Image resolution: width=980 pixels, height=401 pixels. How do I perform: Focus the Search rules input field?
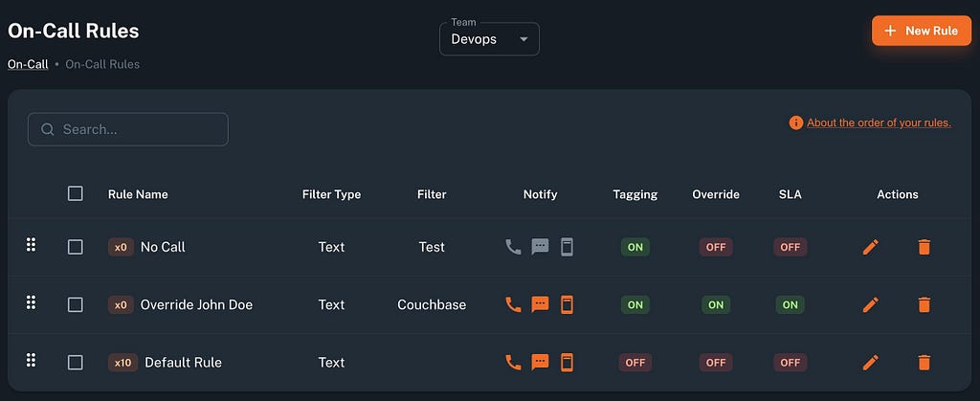[128, 129]
